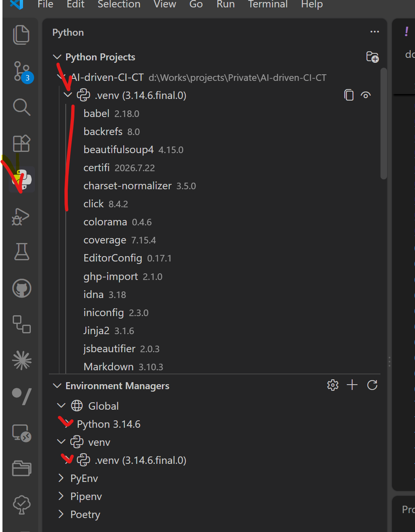
Task: Toggle the eye icon on .venv row
Action: point(366,95)
